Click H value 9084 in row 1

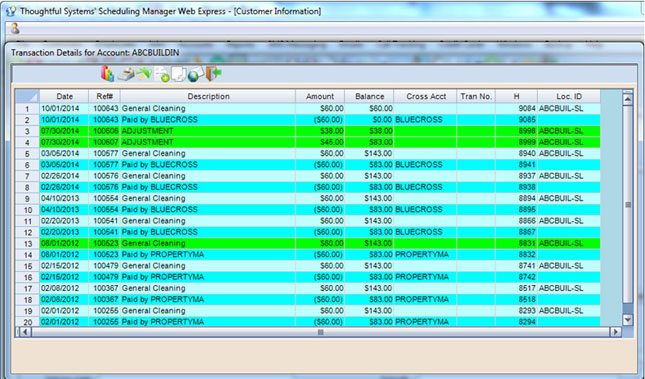pyautogui.click(x=527, y=109)
